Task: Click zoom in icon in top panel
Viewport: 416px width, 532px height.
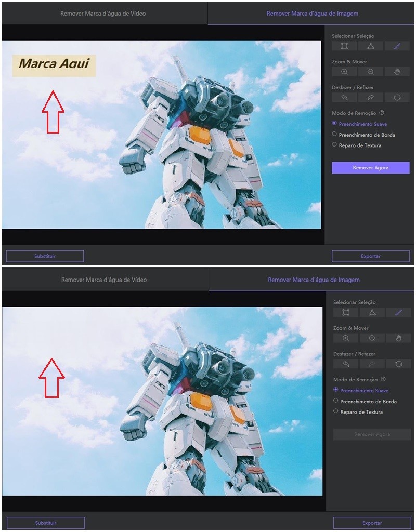Action: pyautogui.click(x=344, y=72)
